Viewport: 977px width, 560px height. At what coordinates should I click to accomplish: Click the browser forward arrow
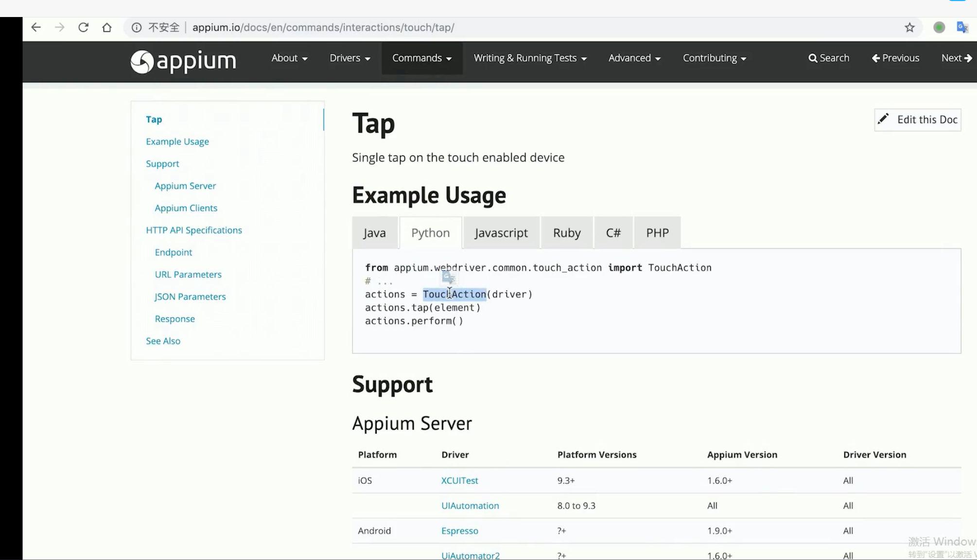pos(60,27)
